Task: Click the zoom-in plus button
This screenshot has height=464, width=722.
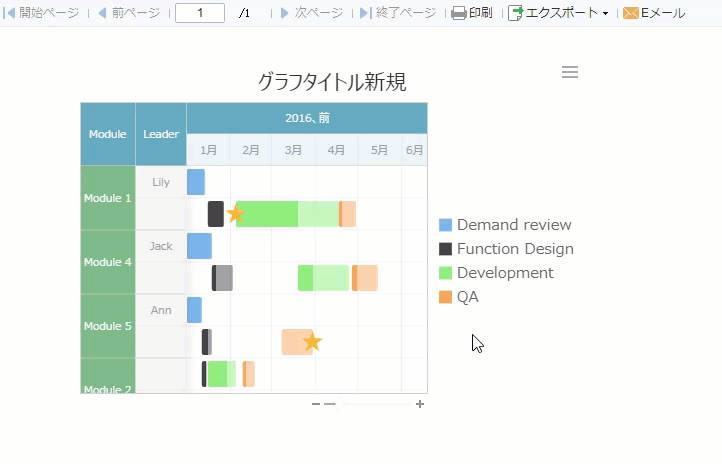Action: pos(420,404)
